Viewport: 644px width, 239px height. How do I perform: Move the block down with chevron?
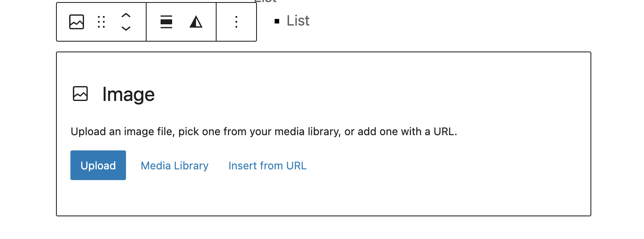[x=126, y=28]
